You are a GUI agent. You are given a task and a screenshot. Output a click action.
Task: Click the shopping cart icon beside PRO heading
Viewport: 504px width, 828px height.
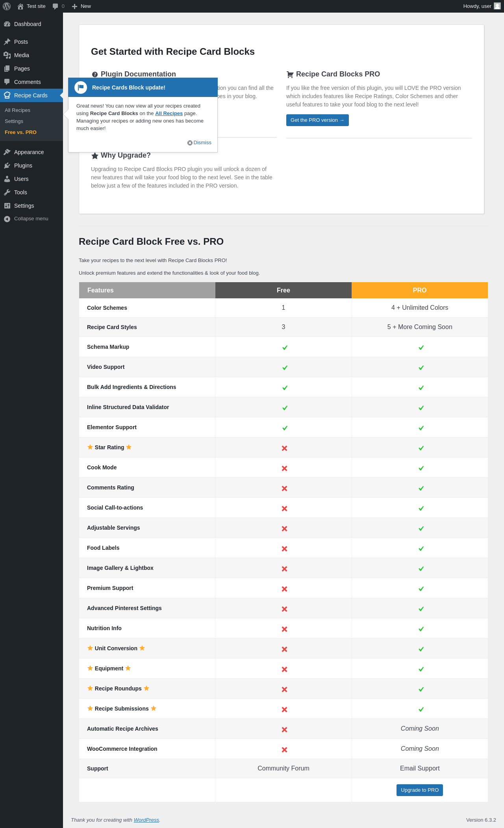coord(290,74)
